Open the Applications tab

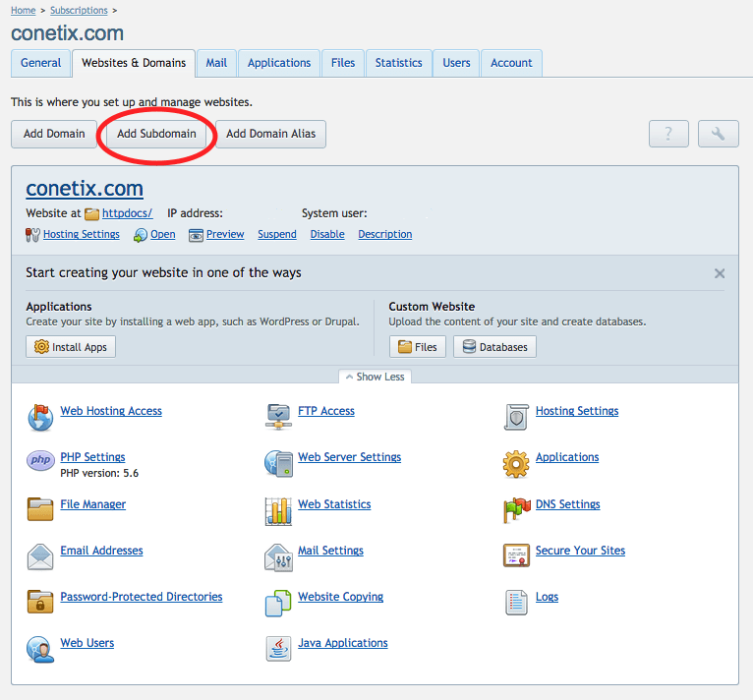pos(279,63)
